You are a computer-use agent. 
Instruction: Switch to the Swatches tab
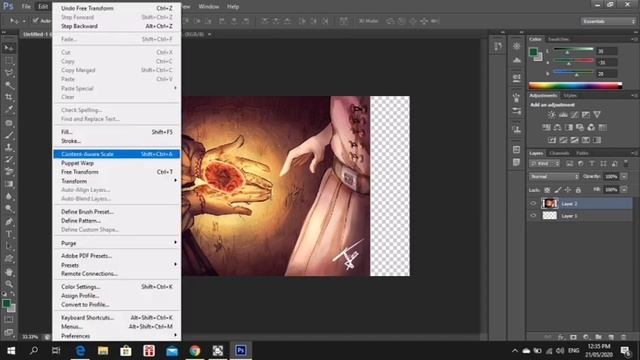point(558,39)
